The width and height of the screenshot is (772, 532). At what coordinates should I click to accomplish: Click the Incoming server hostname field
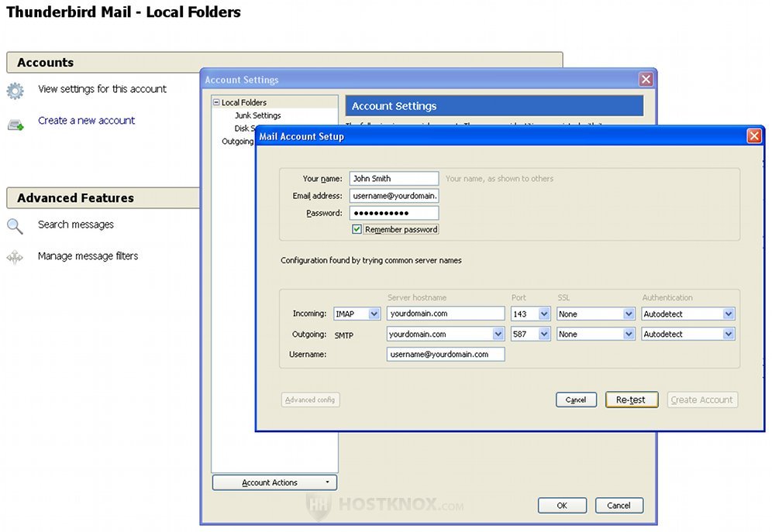446,314
